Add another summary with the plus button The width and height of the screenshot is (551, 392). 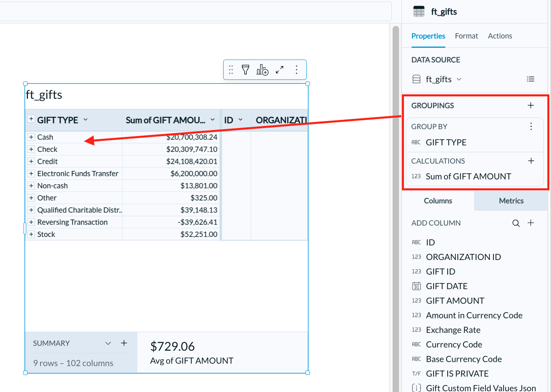[x=124, y=343]
